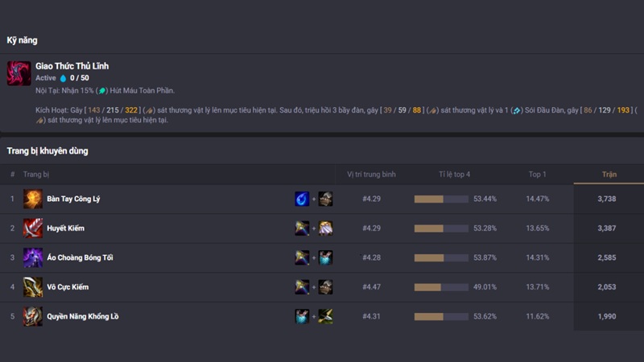
Task: Click the Vô Cực Kiếm item icon
Action: pyautogui.click(x=33, y=287)
